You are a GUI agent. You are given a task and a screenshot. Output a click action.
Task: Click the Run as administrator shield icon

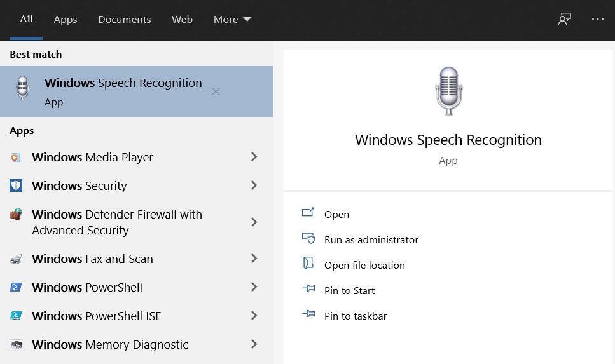[308, 238]
